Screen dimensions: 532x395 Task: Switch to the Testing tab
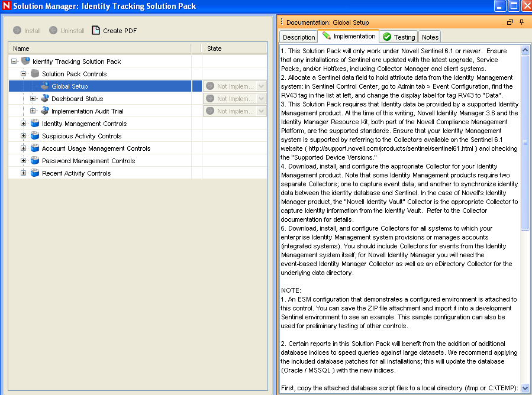tap(399, 37)
